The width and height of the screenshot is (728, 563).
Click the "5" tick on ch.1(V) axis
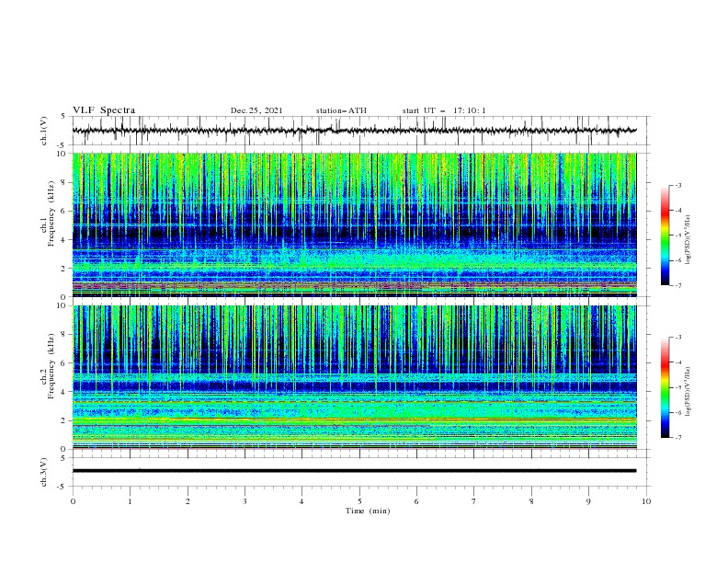click(64, 117)
